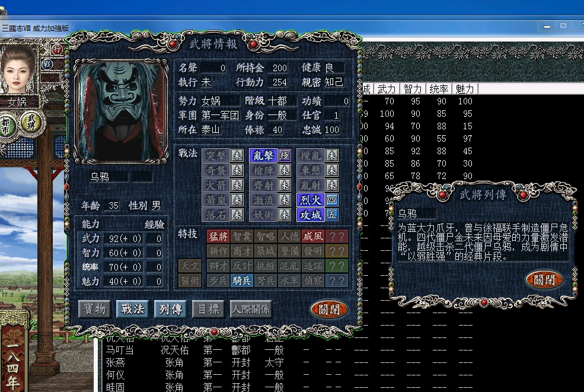Screen dimensions: 584x392
Task: Select the 奇襲 tactic tile
Action: [x=216, y=170]
